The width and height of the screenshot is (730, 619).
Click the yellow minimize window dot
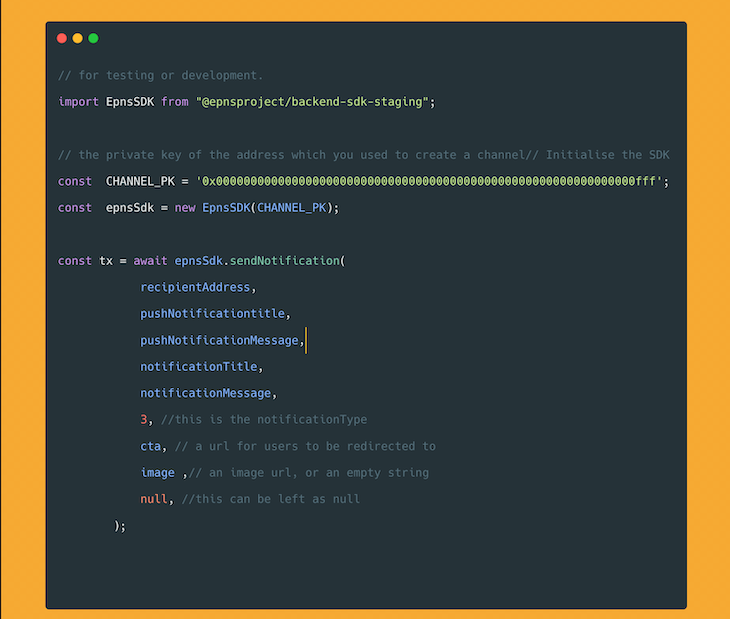pyautogui.click(x=78, y=38)
